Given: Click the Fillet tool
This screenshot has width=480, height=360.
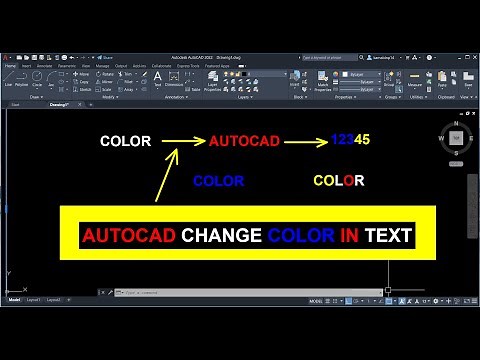Looking at the screenshot, I should coord(125,82).
